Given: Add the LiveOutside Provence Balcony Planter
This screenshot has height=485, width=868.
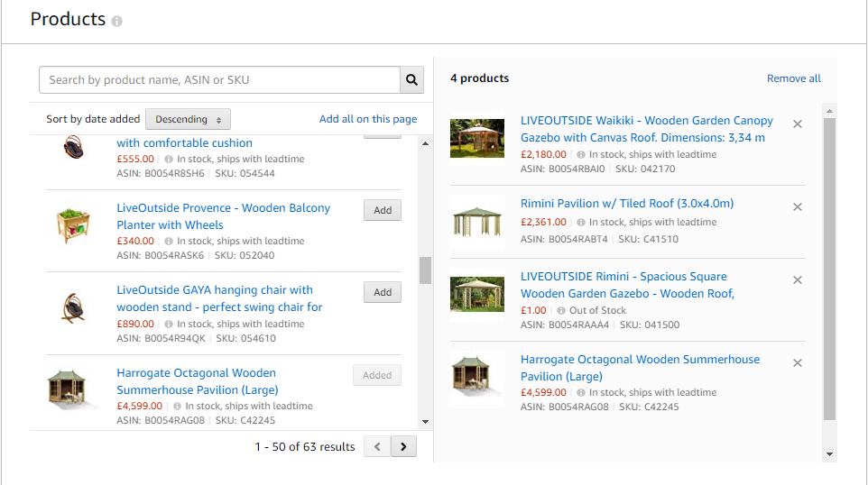Looking at the screenshot, I should pos(383,210).
